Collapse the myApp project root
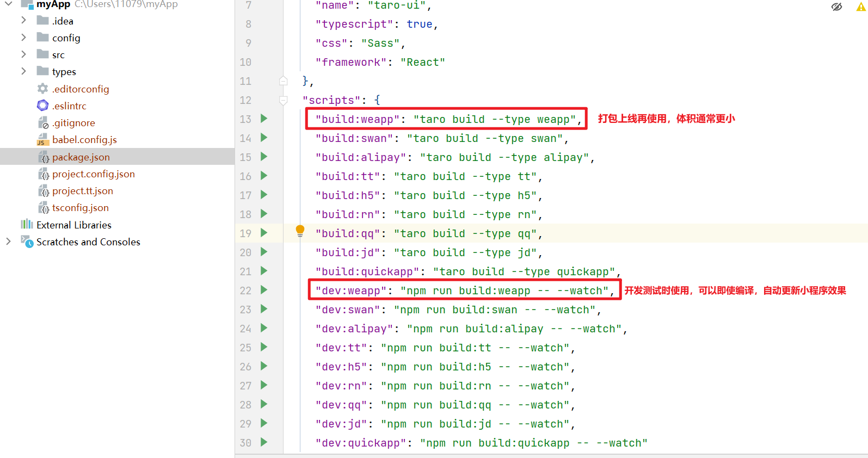This screenshot has height=458, width=868. click(x=8, y=4)
